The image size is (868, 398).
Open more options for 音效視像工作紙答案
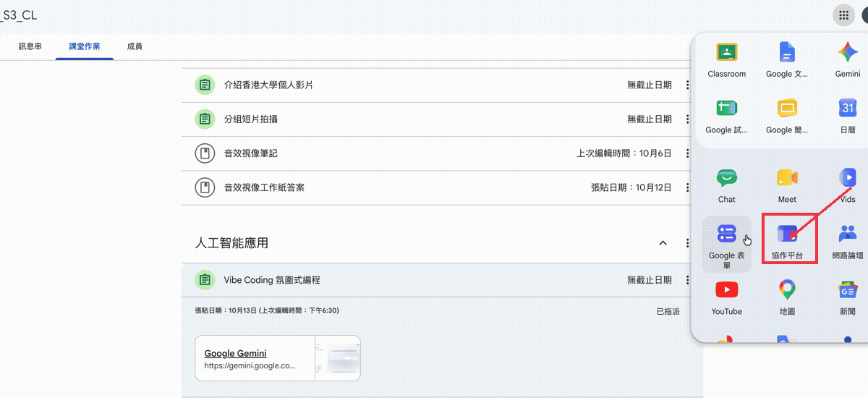(688, 187)
